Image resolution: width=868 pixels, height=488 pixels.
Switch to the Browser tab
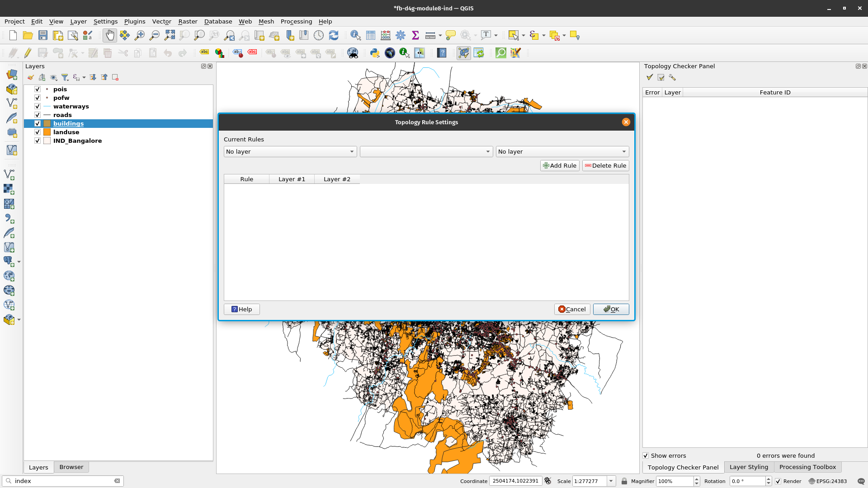point(71,467)
